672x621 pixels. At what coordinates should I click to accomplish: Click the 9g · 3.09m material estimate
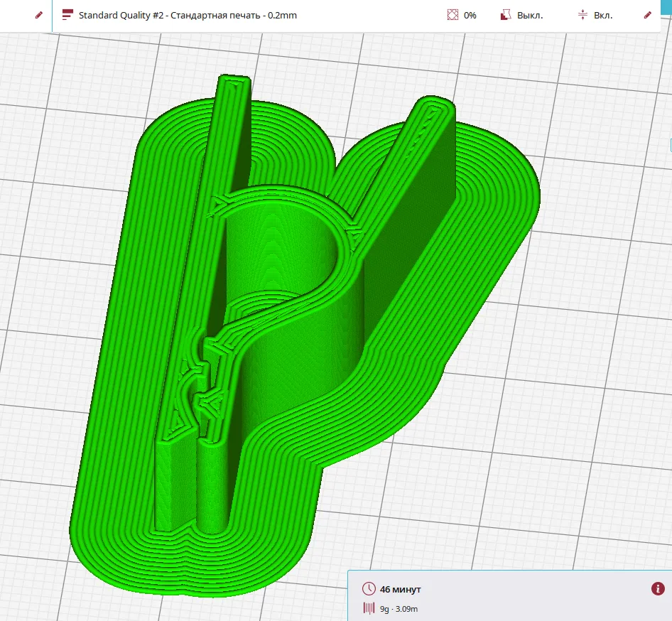pos(399,608)
